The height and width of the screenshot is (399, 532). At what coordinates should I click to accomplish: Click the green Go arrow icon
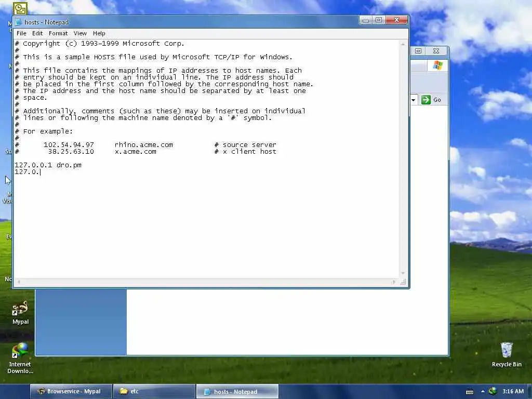426,100
